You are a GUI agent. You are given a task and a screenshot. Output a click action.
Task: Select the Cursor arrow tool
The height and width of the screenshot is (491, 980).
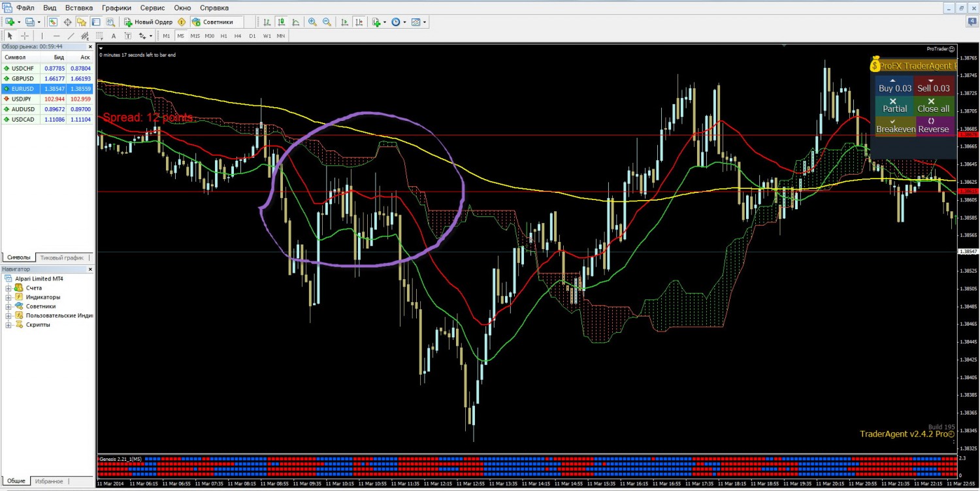10,35
